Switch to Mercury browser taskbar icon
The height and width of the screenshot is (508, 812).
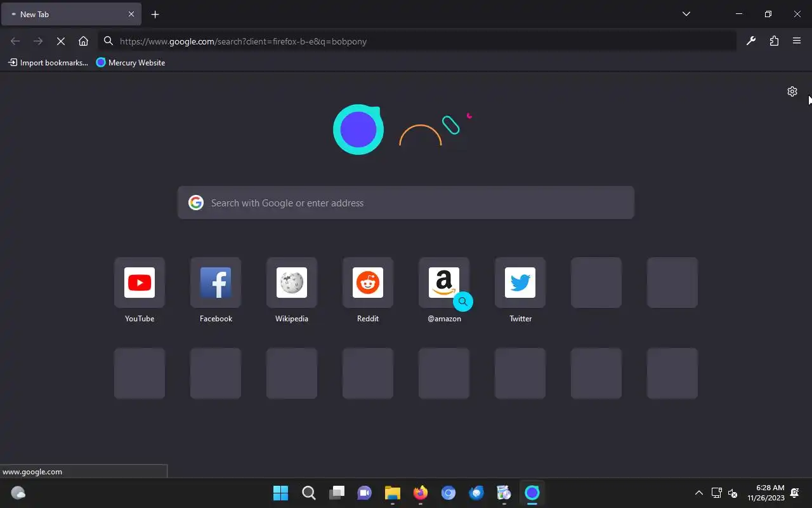click(532, 493)
